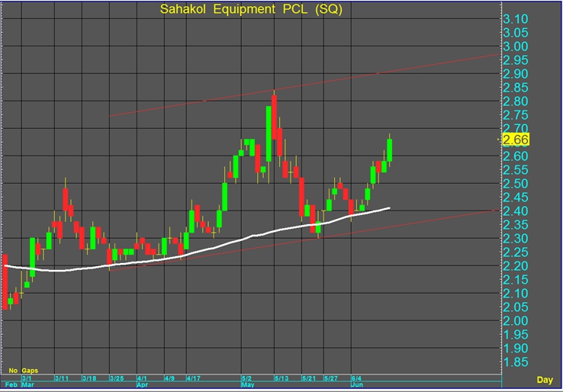
Task: Click the white moving average line
Action: tap(196, 251)
